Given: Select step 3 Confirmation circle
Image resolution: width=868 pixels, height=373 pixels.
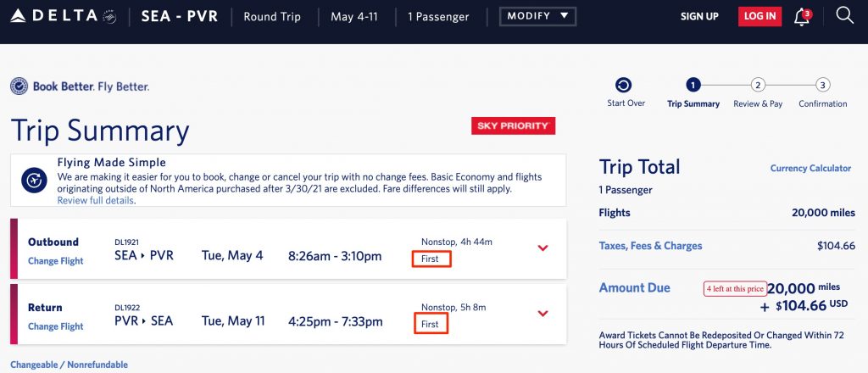Looking at the screenshot, I should [822, 85].
